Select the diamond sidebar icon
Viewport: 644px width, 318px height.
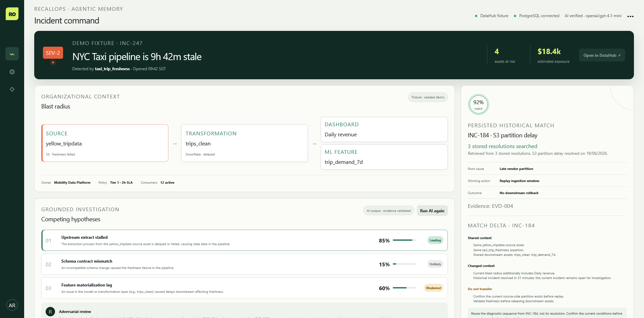click(x=12, y=89)
